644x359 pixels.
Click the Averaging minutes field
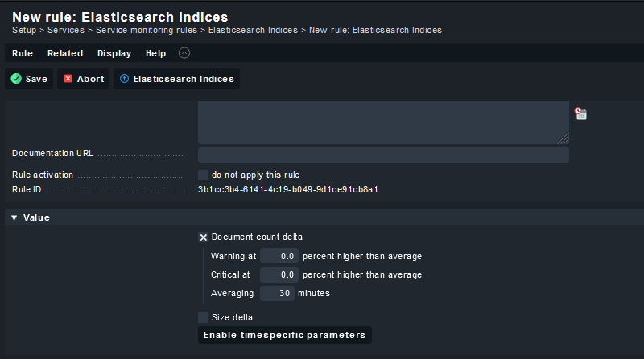(277, 293)
